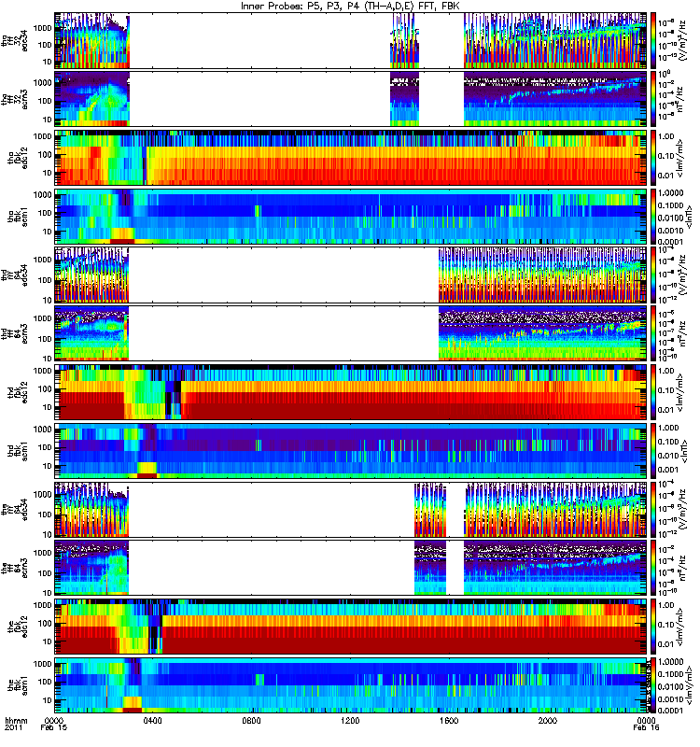The image size is (700, 747).
Task: Click the tha fbk edc12 color bar
Action: pos(652,157)
